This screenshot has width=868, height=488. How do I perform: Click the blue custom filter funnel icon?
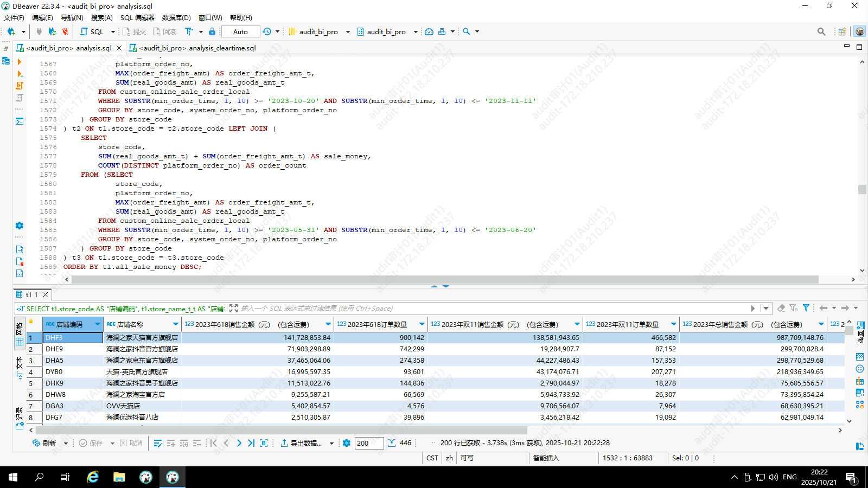tap(806, 308)
